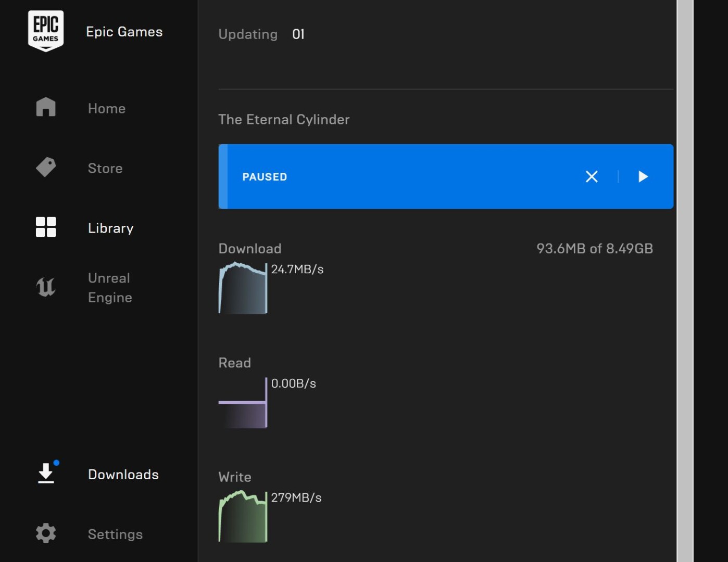Click the Unreal Engine text label
Screen dimensions: 728x562
110,288
